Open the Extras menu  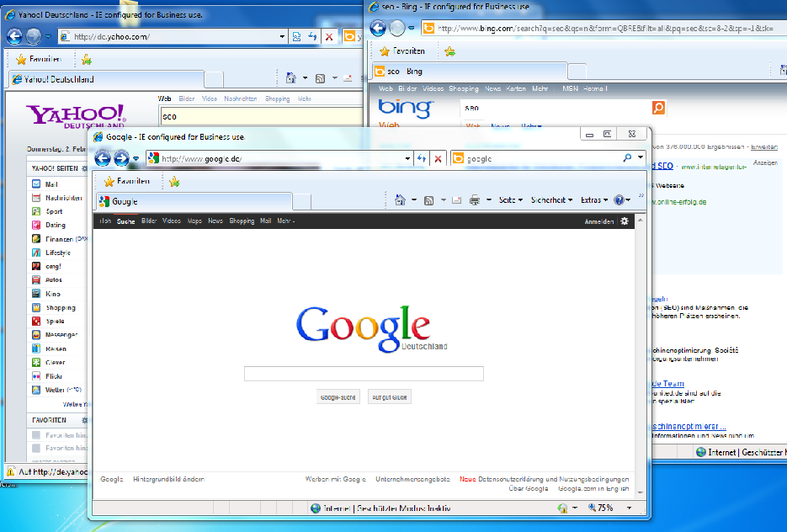(594, 199)
